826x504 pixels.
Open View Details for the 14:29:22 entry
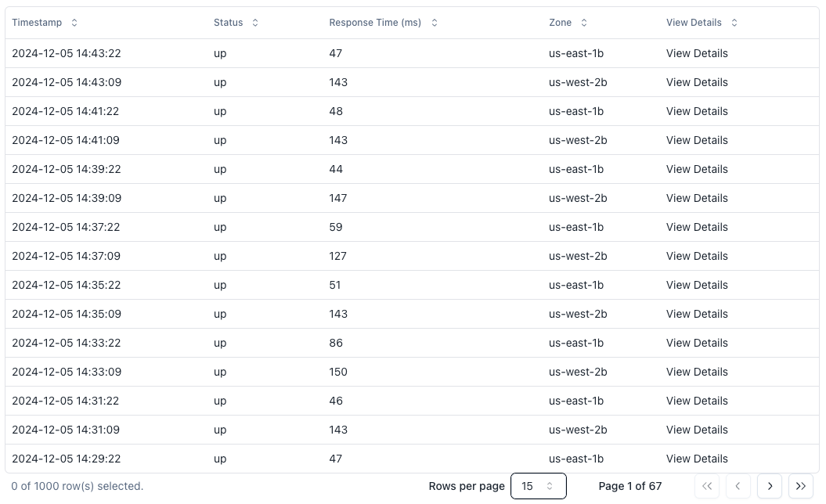697,459
